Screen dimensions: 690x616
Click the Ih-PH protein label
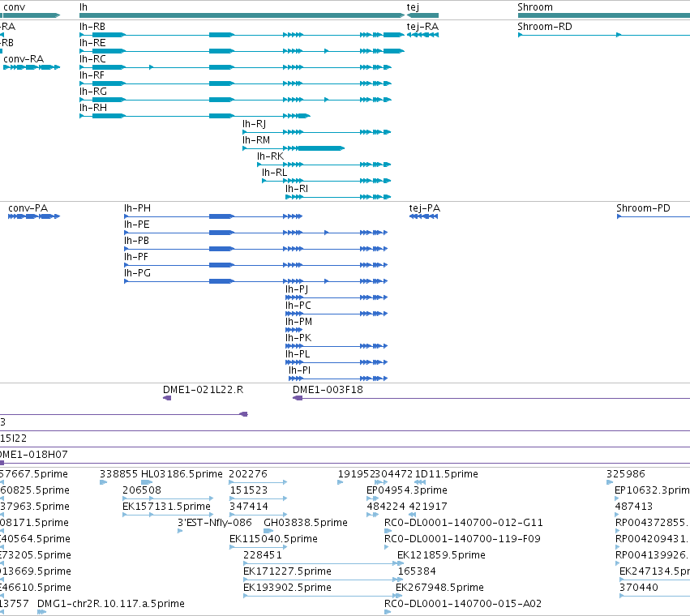coord(137,208)
